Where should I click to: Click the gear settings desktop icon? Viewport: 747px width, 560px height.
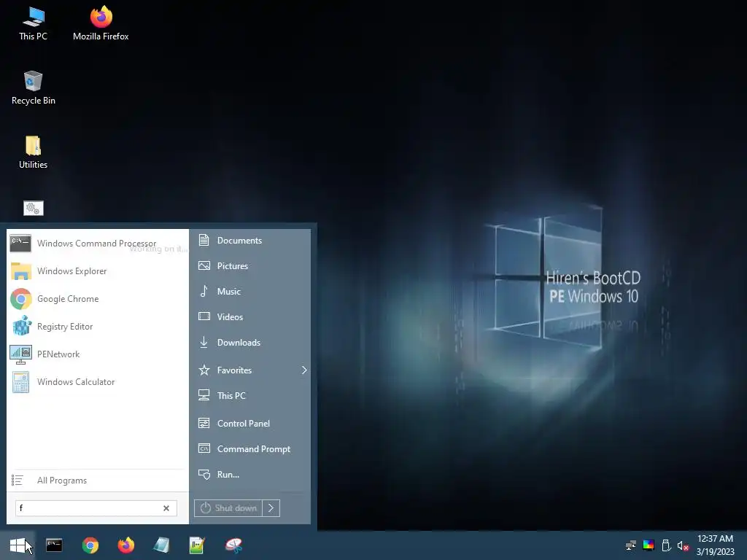click(34, 208)
